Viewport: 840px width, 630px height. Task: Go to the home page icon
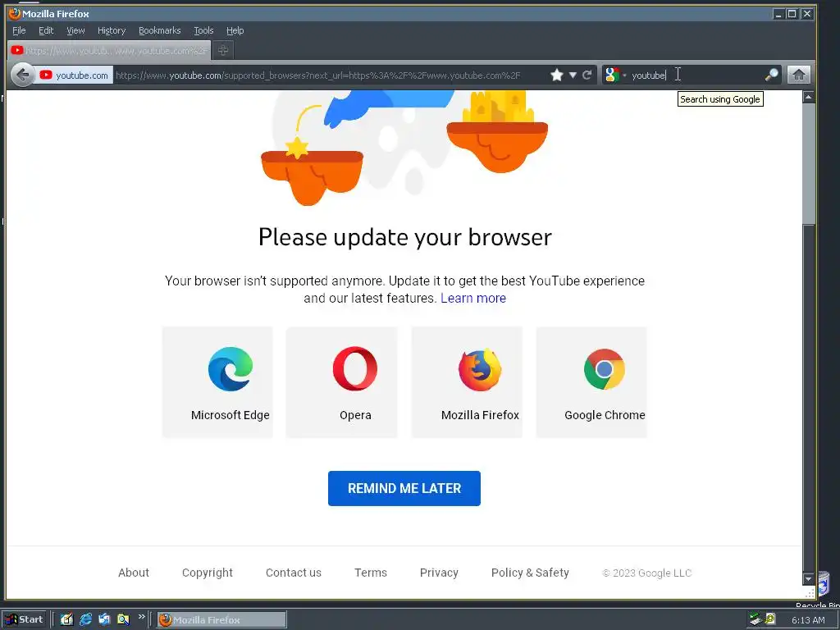[798, 75]
